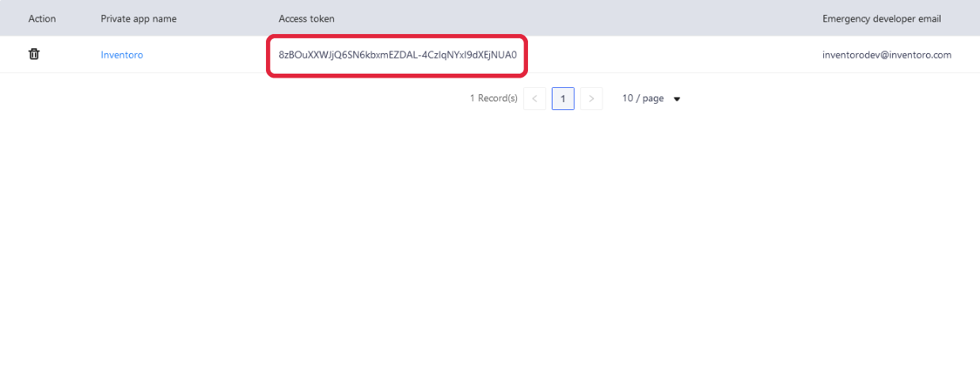The height and width of the screenshot is (373, 980).
Task: Click the caret arrow beside 10 / page
Action: point(677,100)
